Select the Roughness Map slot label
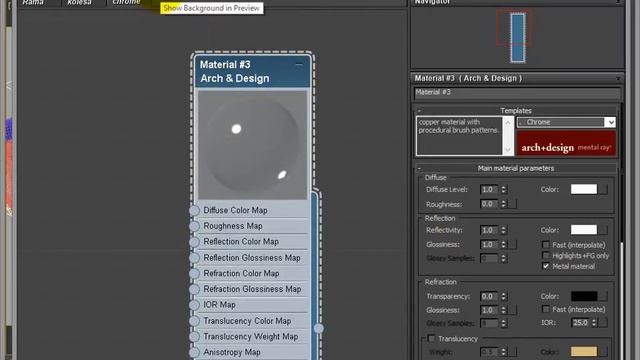640x360 pixels. 233,226
